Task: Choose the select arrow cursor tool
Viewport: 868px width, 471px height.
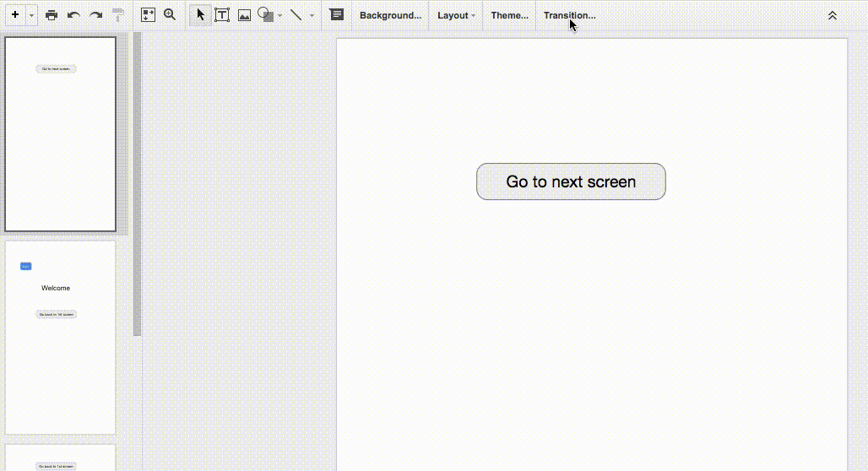Action: point(200,15)
